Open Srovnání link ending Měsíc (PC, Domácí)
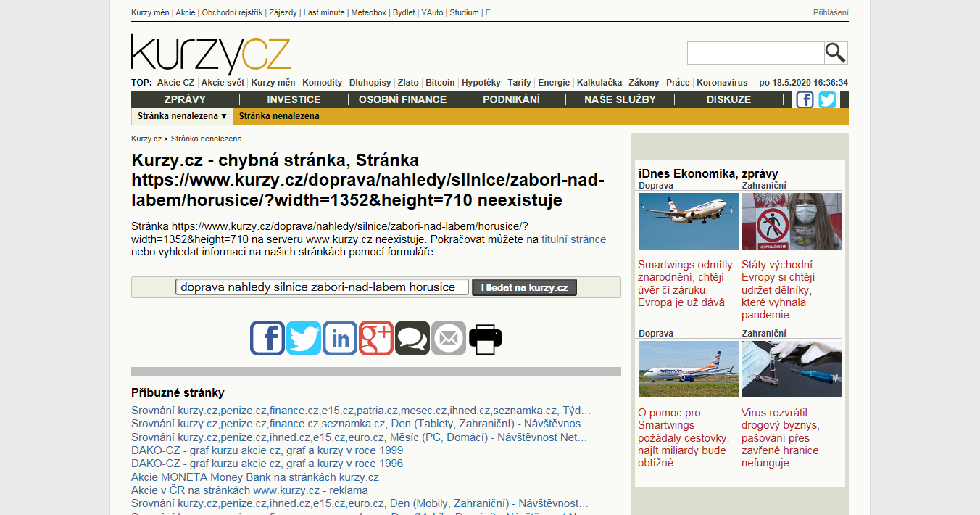This screenshot has height=515, width=980. click(x=360, y=437)
